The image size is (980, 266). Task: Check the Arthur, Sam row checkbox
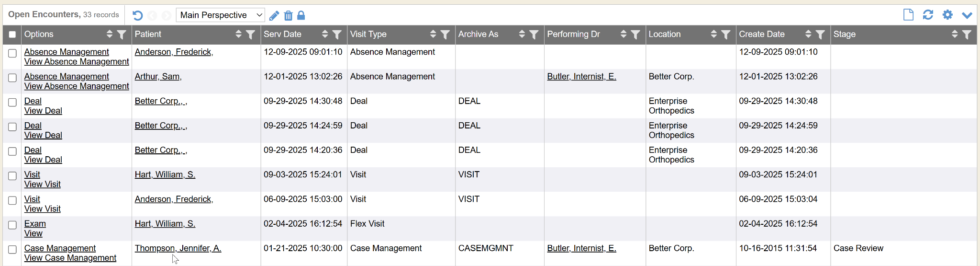pos(12,78)
